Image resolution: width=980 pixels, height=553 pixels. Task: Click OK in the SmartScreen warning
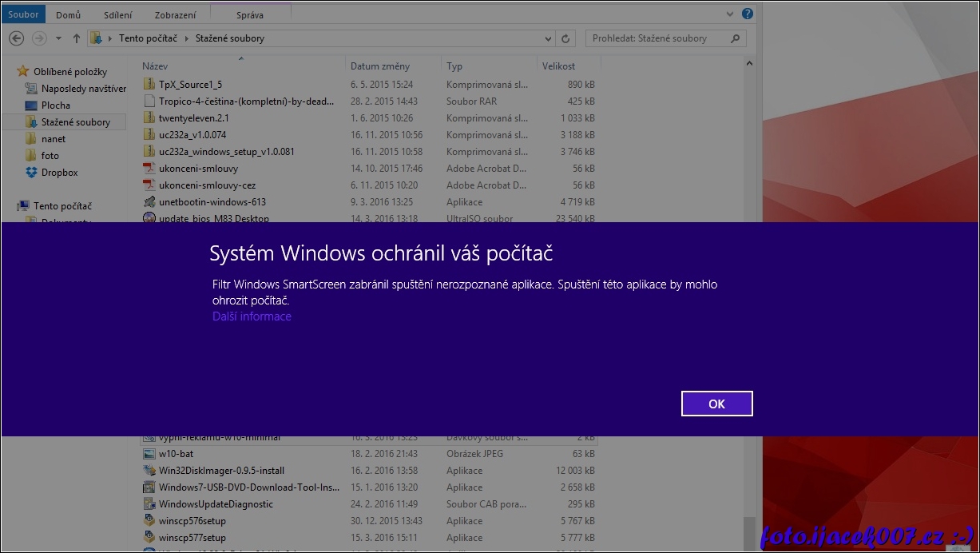click(716, 404)
